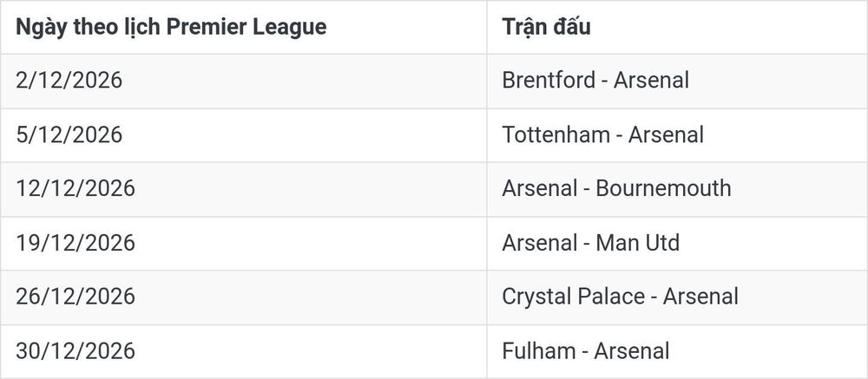Click the 'Ngày theo lịch Premier League' column header

tap(244, 27)
